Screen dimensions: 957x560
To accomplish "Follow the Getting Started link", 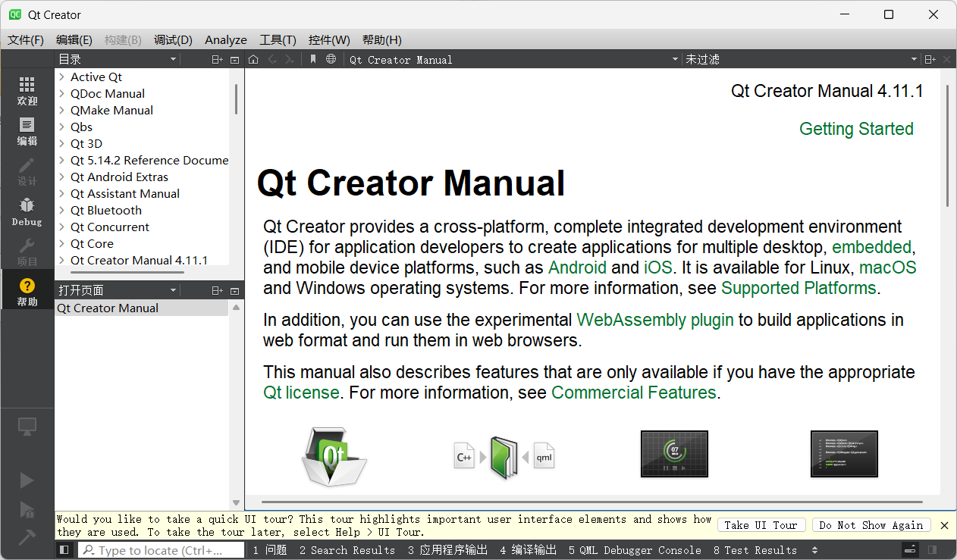I will pyautogui.click(x=856, y=129).
